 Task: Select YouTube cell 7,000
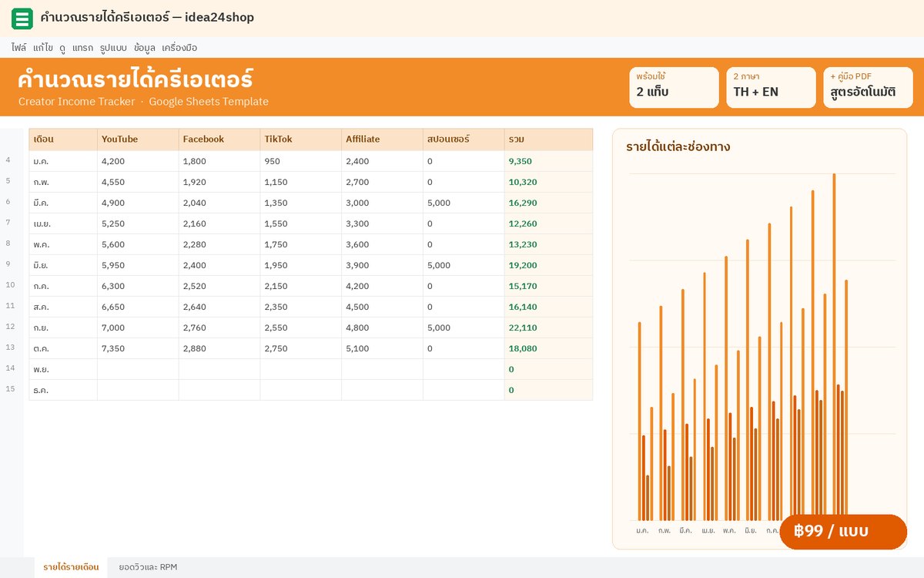(x=138, y=328)
